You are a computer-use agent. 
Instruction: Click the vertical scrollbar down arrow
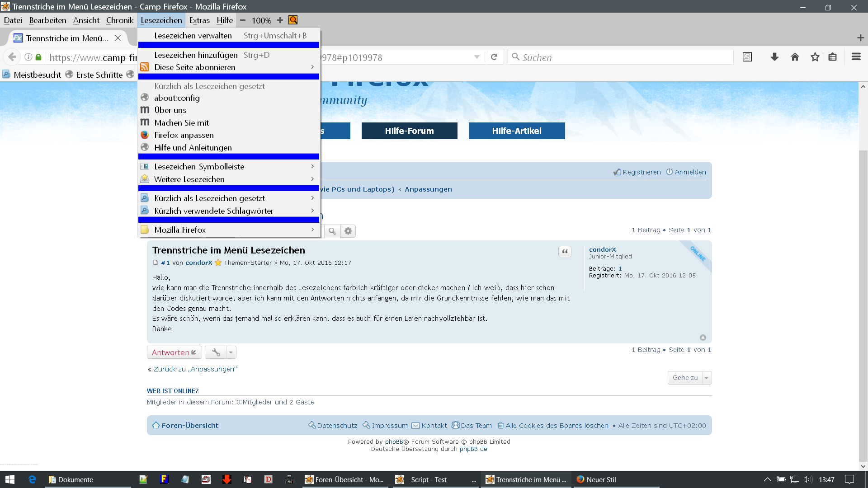coord(863,466)
